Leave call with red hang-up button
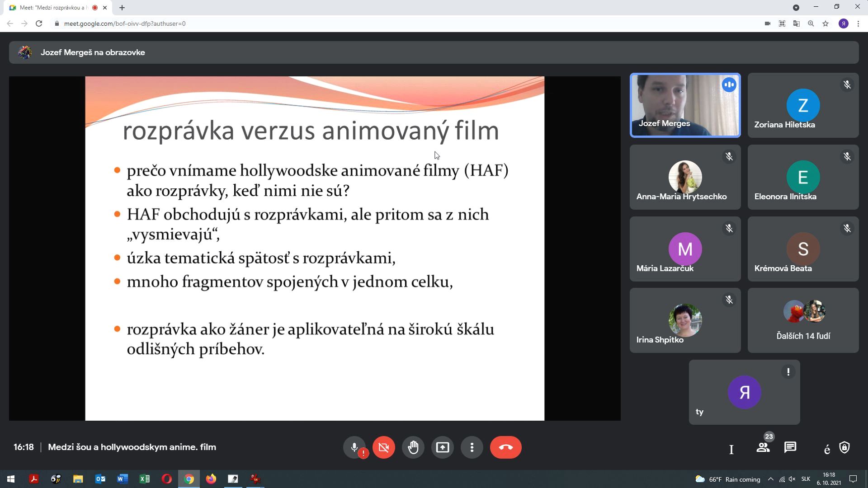This screenshot has width=868, height=488. pyautogui.click(x=505, y=447)
